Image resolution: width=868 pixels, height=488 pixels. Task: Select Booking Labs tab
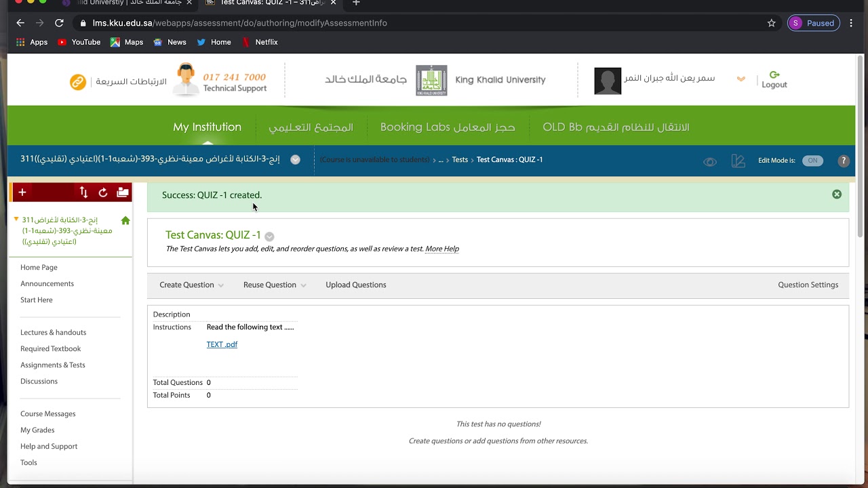tap(448, 127)
